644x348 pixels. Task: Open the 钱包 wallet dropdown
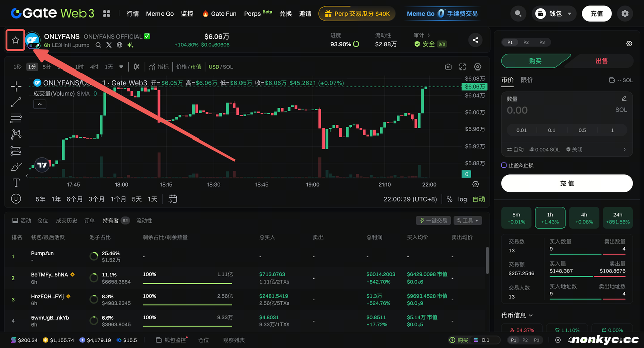pos(554,14)
